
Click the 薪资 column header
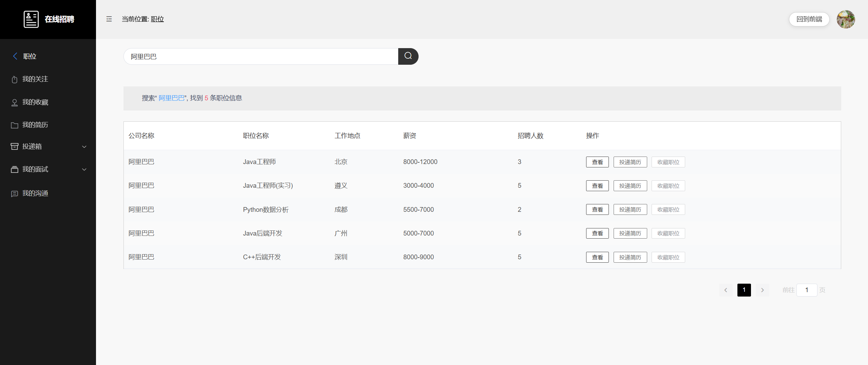pyautogui.click(x=410, y=136)
